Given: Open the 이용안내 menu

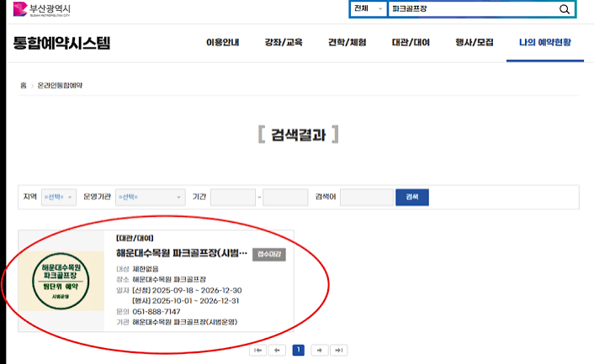Looking at the screenshot, I should tap(222, 42).
